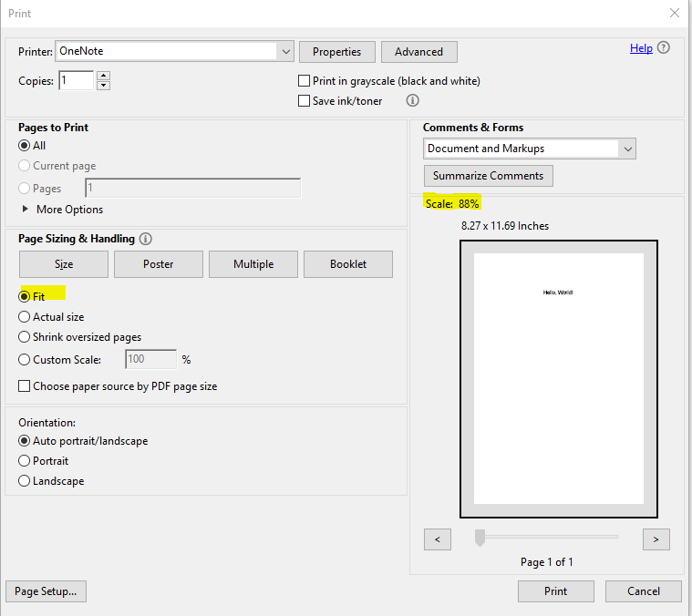
Task: Open printer Properties
Action: 337,52
